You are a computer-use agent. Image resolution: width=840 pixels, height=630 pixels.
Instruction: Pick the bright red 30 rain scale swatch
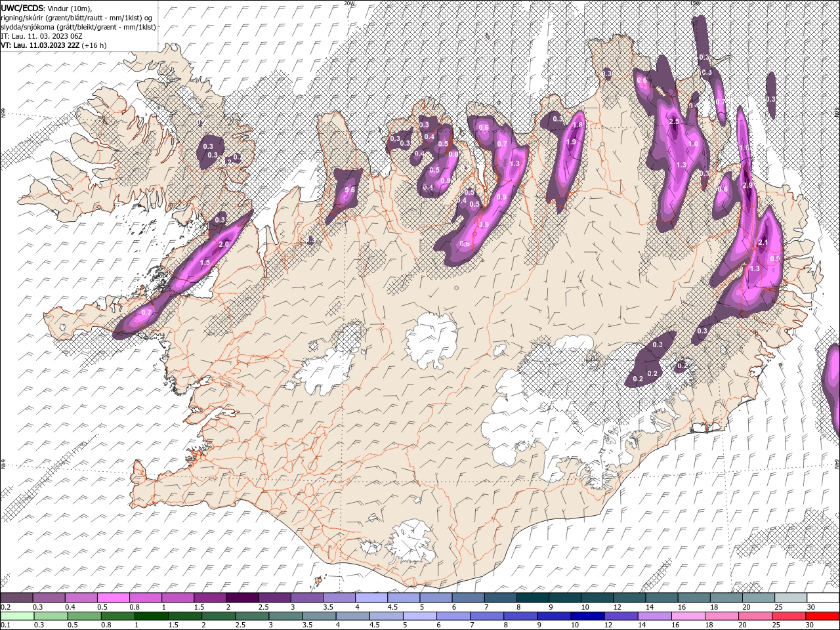822,616
